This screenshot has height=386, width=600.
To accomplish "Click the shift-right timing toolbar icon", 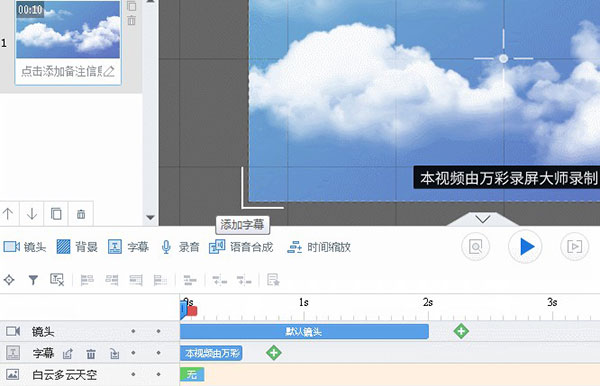I will [x=244, y=281].
